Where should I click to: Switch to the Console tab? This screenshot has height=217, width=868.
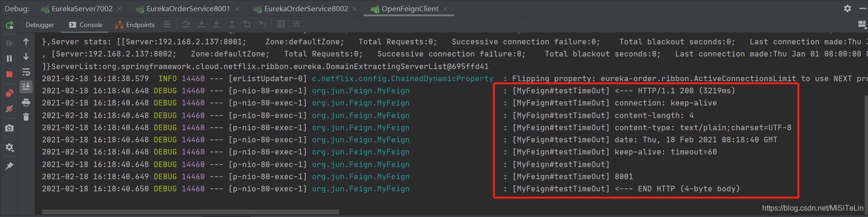point(86,25)
